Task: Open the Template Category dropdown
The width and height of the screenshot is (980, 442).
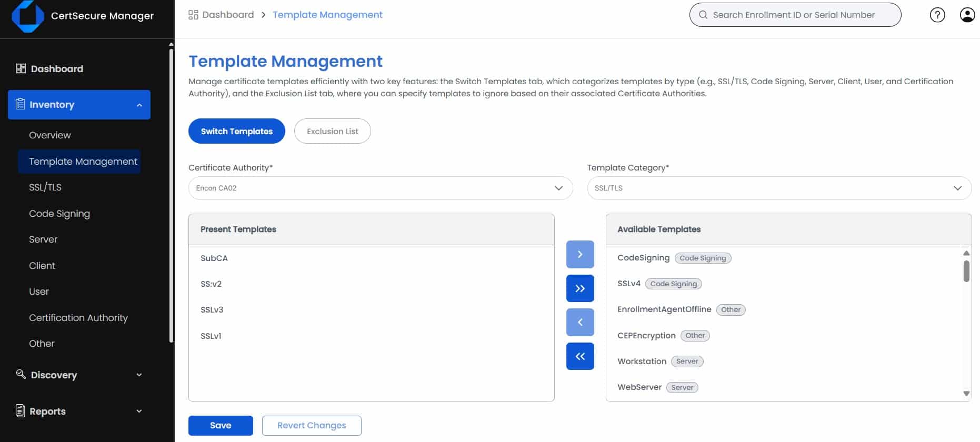Action: pos(779,188)
